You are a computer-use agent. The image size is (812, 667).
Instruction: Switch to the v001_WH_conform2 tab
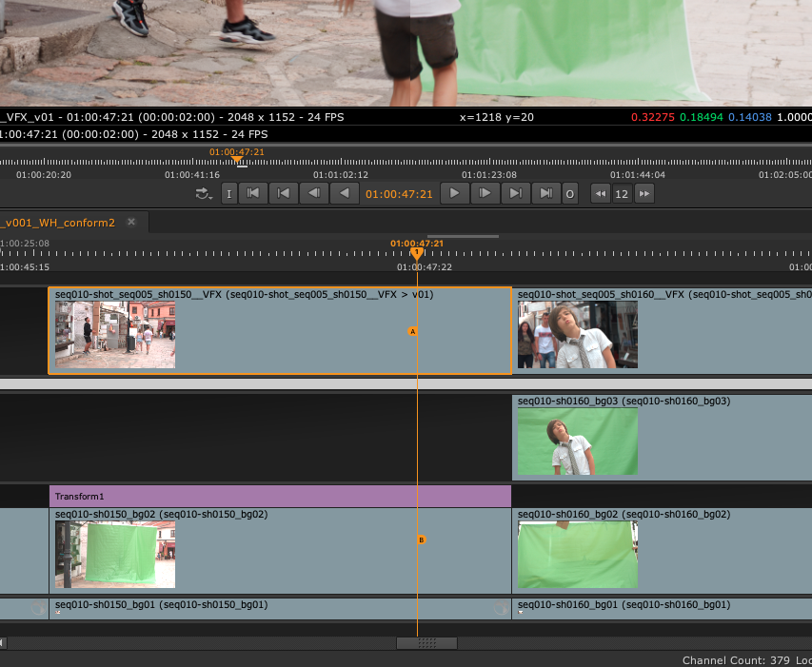coord(57,222)
